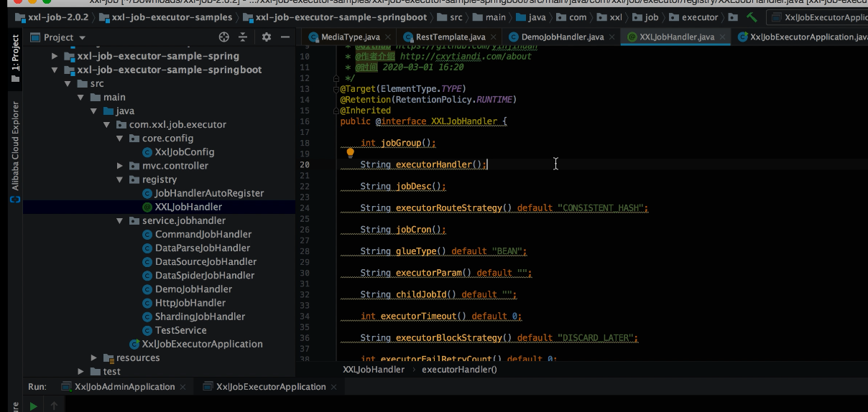Click the locate/scroll-from-source target icon
868x412 pixels.
[x=224, y=37]
